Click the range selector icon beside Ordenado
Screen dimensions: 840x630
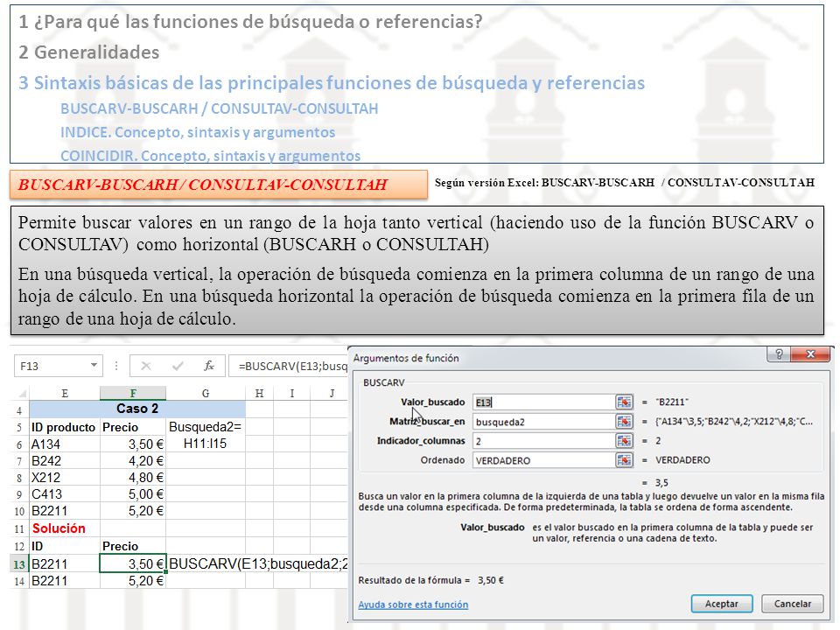pos(624,460)
